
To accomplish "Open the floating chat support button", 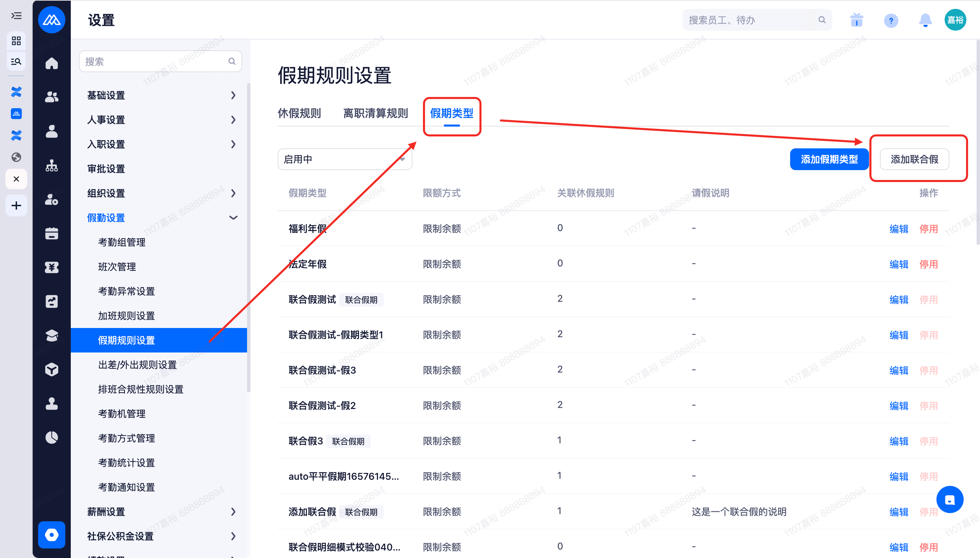I will pyautogui.click(x=949, y=499).
